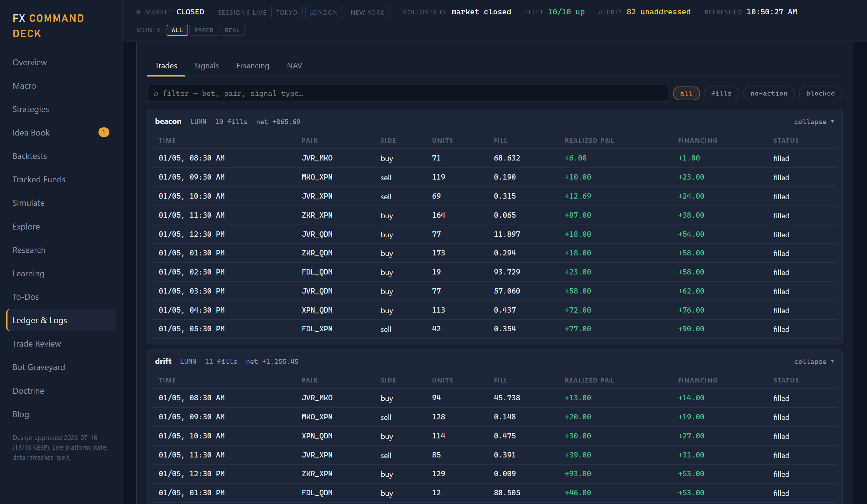Filter ledger by no-action entries
867x504 pixels.
coord(769,93)
